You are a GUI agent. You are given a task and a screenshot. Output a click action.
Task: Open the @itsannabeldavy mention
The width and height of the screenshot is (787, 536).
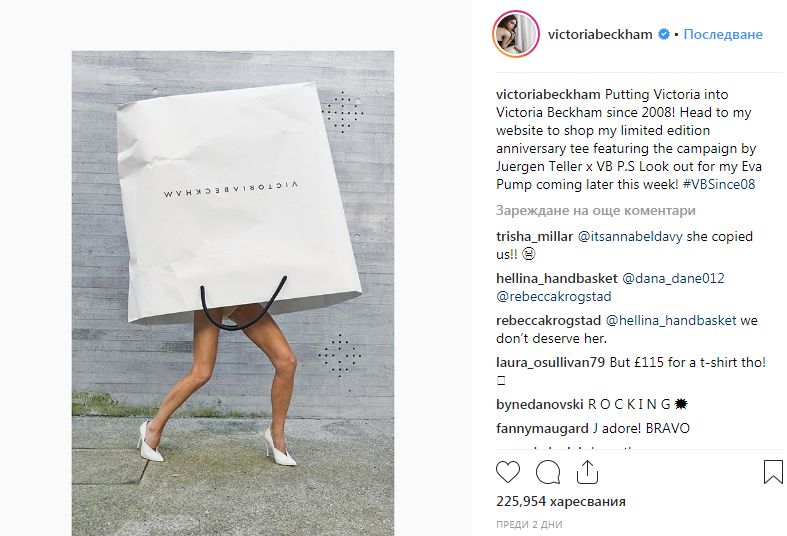point(630,236)
